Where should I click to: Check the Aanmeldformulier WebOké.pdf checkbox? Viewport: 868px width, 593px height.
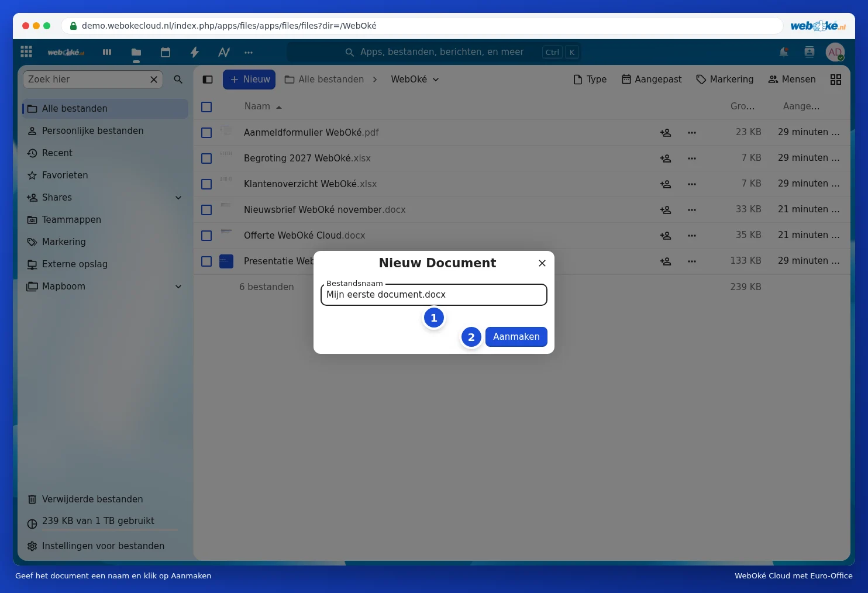click(x=206, y=133)
